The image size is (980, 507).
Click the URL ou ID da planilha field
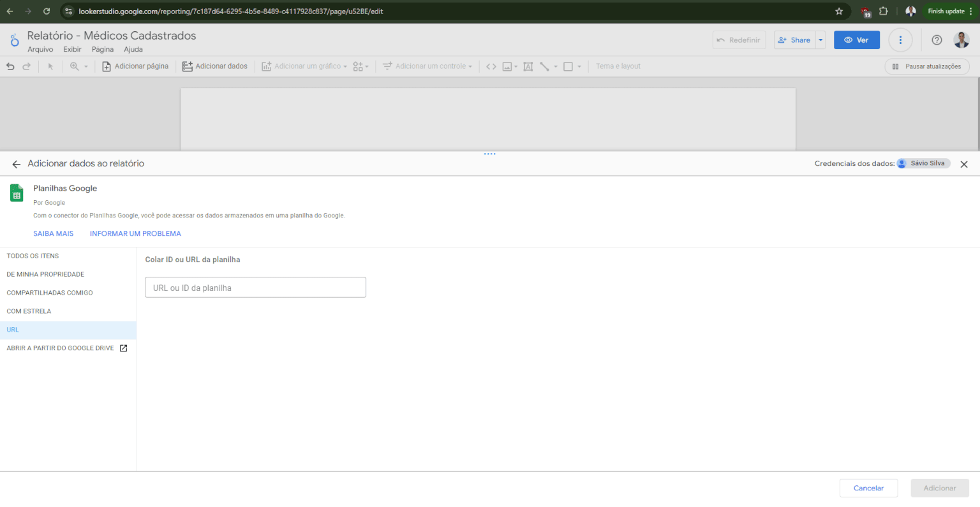click(x=255, y=287)
